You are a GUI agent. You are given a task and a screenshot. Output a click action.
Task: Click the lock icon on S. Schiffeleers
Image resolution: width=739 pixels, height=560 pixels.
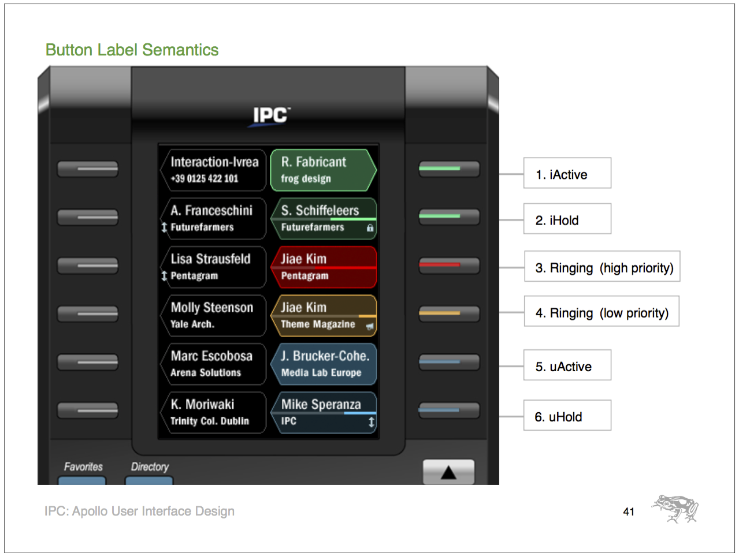click(x=370, y=228)
